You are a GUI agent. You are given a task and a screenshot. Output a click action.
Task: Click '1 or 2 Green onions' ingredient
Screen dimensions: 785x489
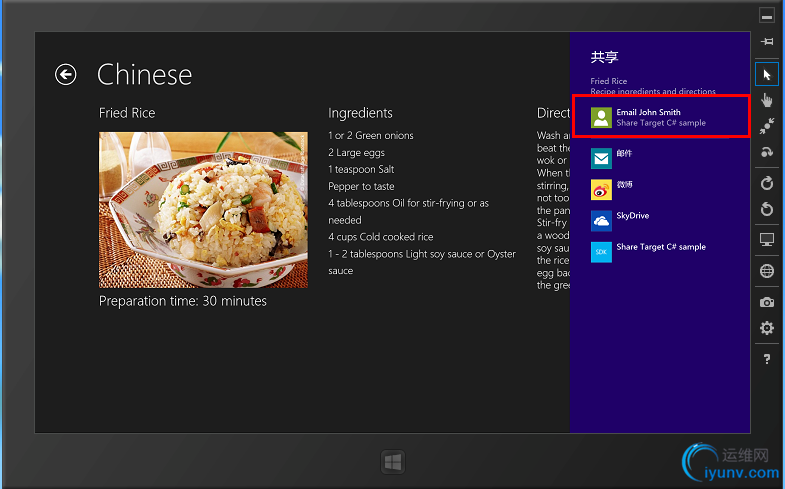click(371, 136)
